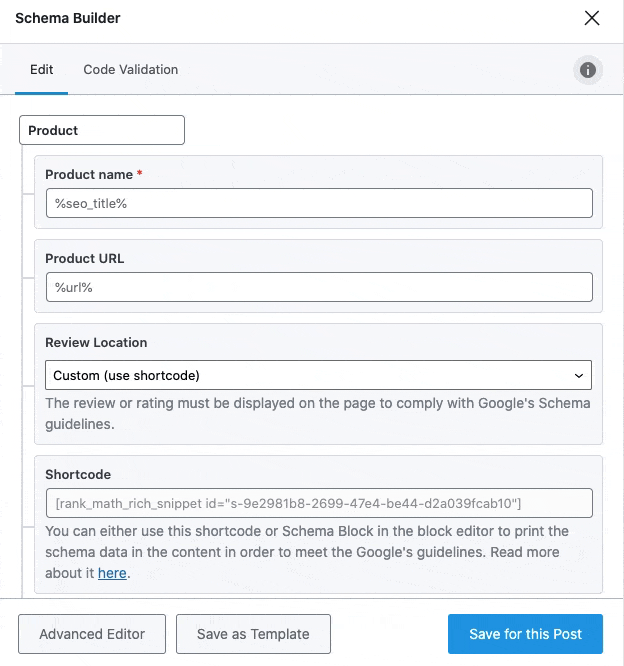The height and width of the screenshot is (666, 624).
Task: Select the Product schema group header
Action: tap(102, 130)
